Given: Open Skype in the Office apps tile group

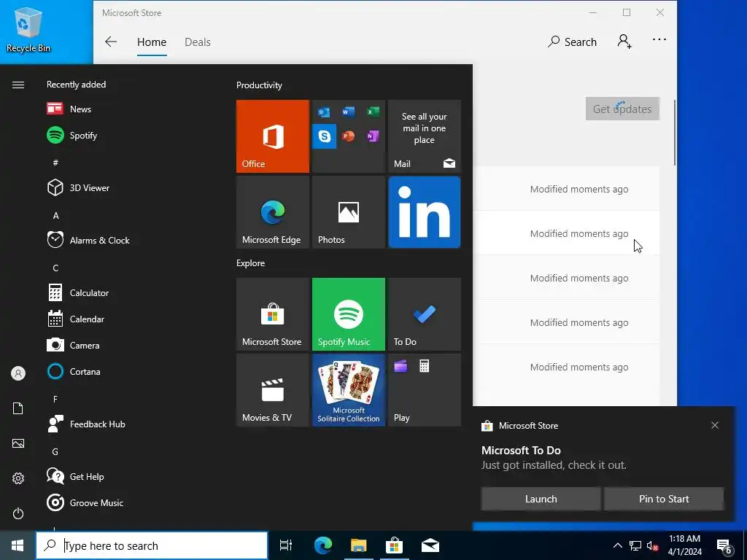Looking at the screenshot, I should point(325,136).
